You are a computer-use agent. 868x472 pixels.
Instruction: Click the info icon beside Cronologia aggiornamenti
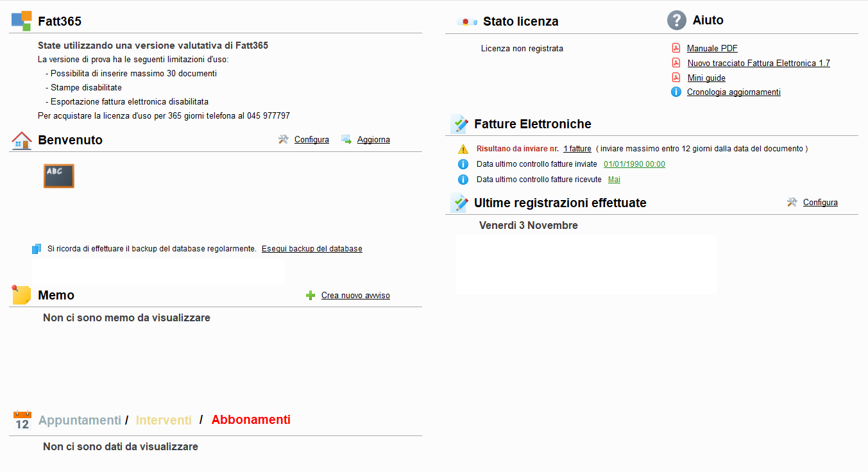pos(676,92)
